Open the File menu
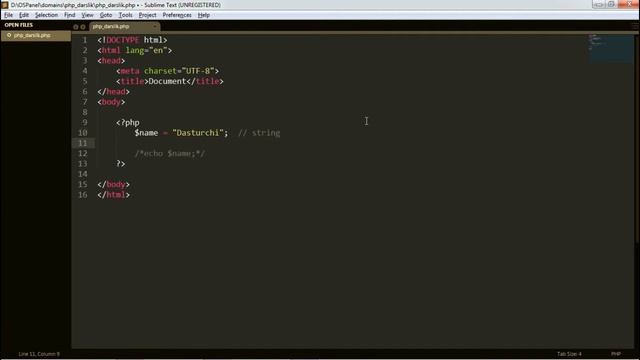Image resolution: width=640 pixels, height=360 pixels. coord(9,15)
